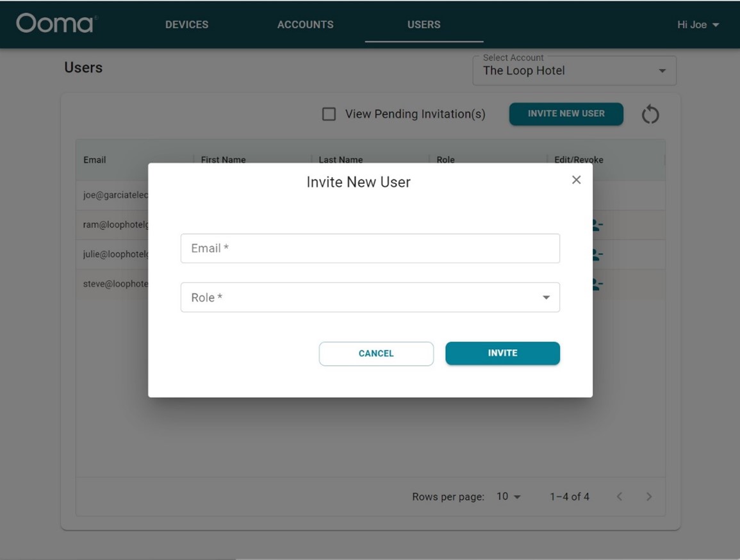This screenshot has height=560, width=740.
Task: Open the Hi Joe user menu
Action: tap(698, 24)
